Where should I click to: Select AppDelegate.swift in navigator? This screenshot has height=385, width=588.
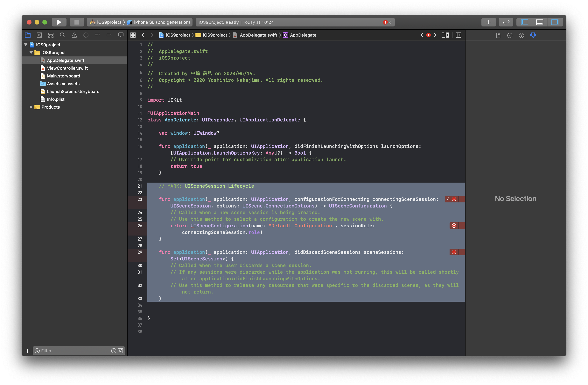[x=74, y=60]
